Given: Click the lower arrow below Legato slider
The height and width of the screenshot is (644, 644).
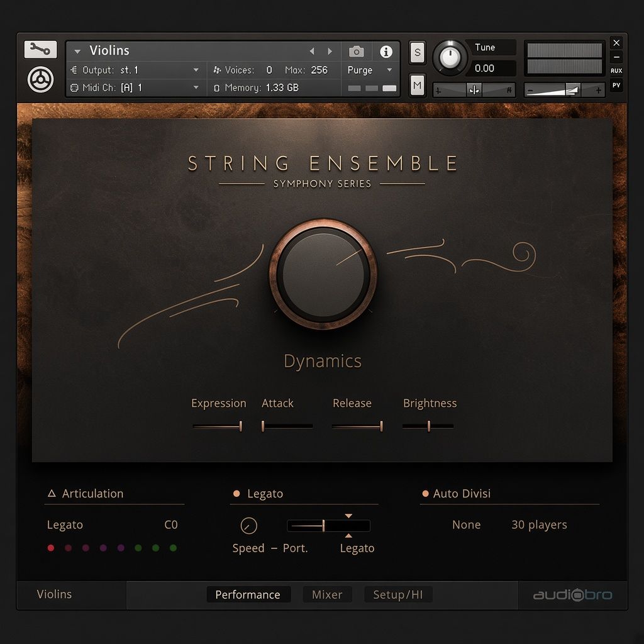Looking at the screenshot, I should [348, 536].
